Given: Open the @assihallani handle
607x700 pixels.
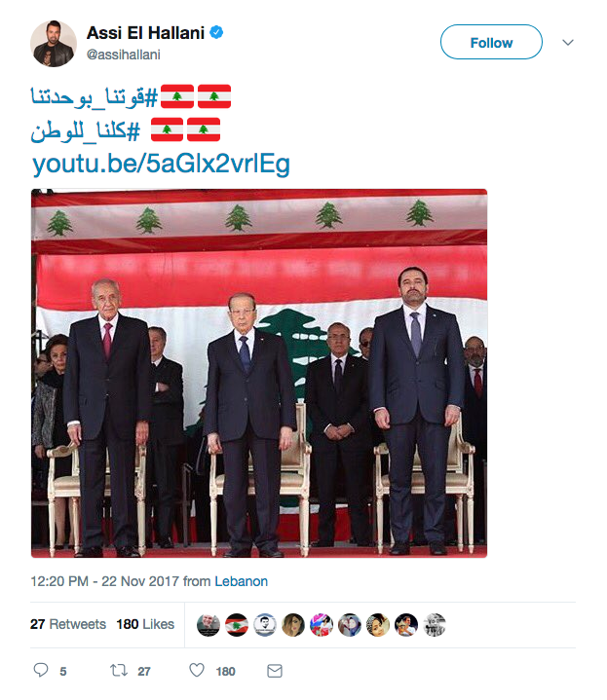Looking at the screenshot, I should 124,55.
